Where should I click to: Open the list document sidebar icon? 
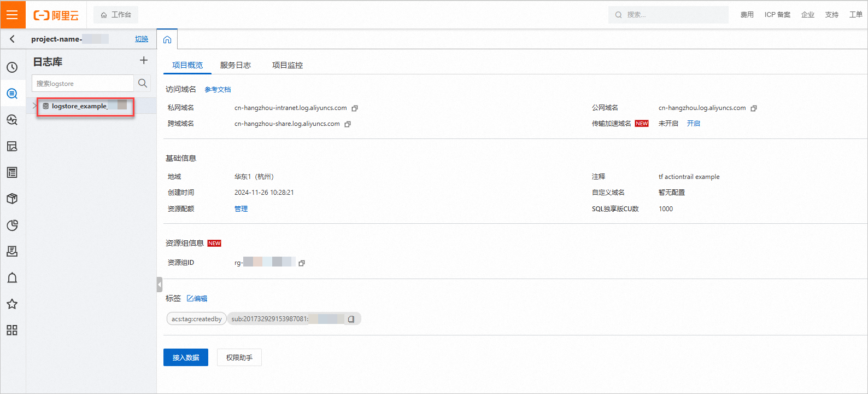pyautogui.click(x=12, y=172)
